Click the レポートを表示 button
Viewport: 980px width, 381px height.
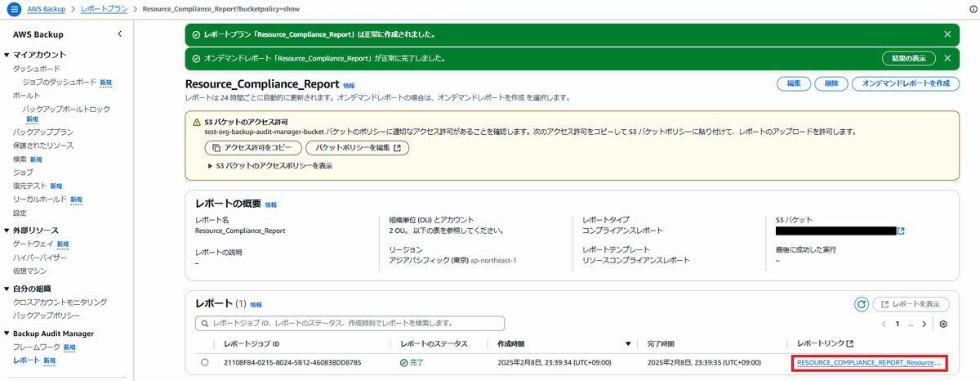coord(911,304)
